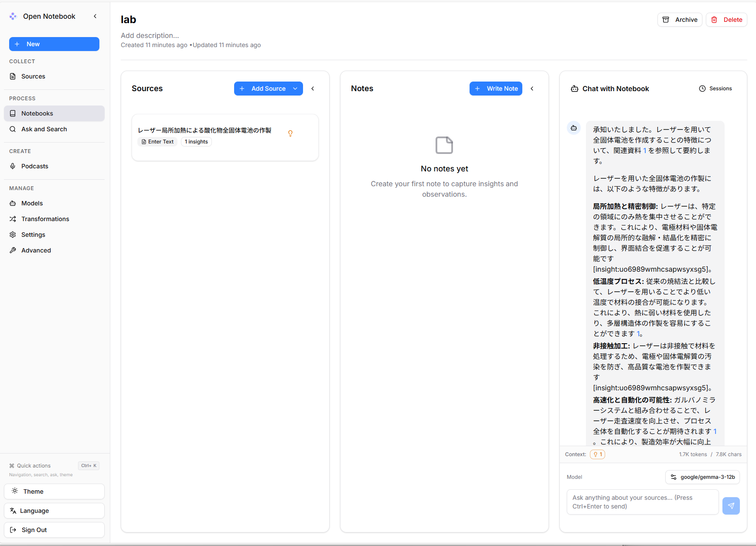Go to Ask and Search

tap(44, 129)
